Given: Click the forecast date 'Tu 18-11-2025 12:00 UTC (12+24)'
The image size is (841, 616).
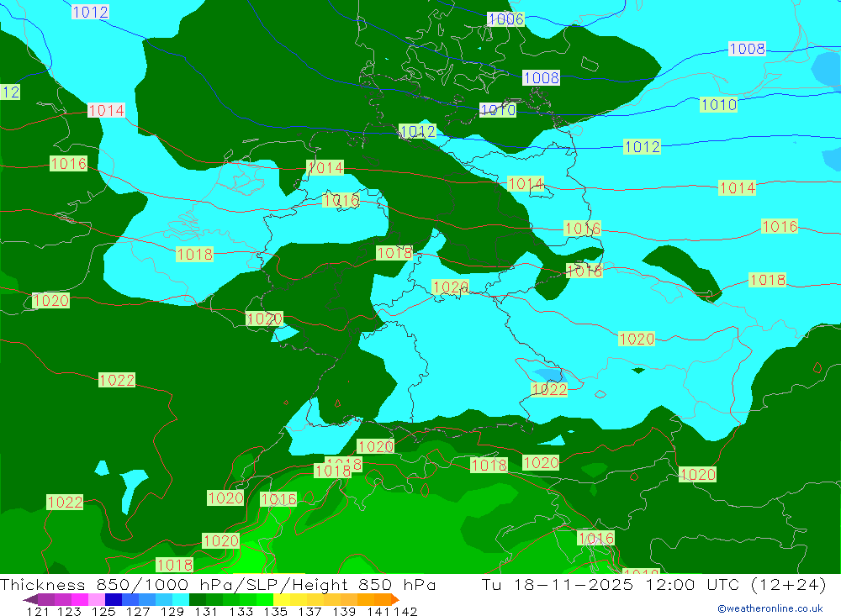Looking at the screenshot, I should [x=653, y=584].
